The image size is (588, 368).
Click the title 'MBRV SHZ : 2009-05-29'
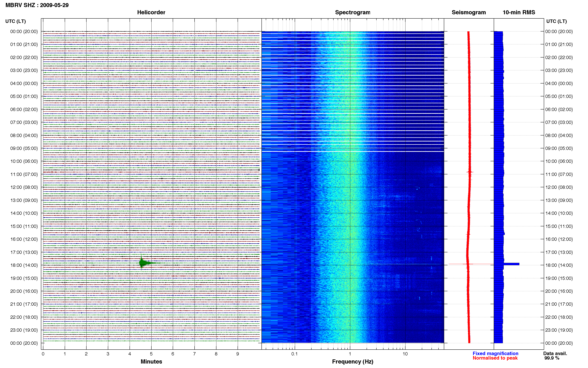[37, 5]
